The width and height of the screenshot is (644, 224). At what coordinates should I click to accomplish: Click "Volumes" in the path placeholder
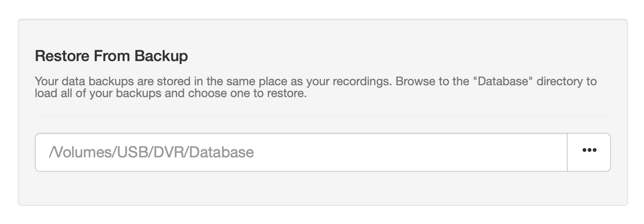tap(76, 152)
